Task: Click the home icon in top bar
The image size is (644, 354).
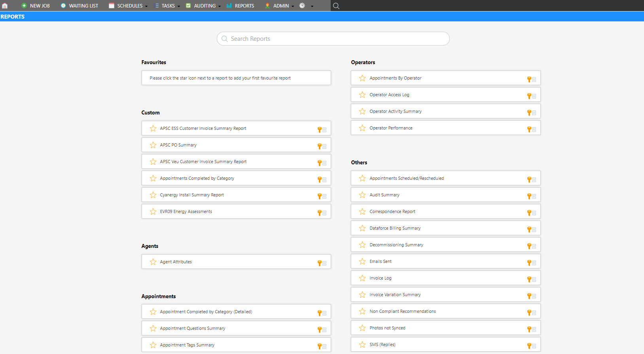Action: pyautogui.click(x=5, y=6)
